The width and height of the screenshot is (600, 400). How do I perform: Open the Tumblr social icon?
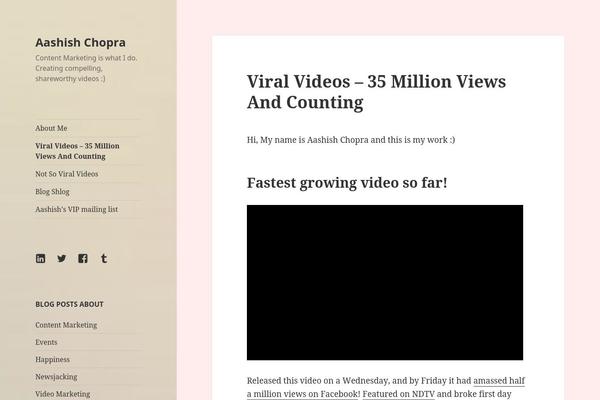coord(104,258)
